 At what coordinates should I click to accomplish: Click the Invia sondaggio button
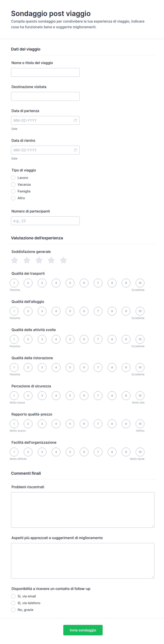tap(83, 630)
